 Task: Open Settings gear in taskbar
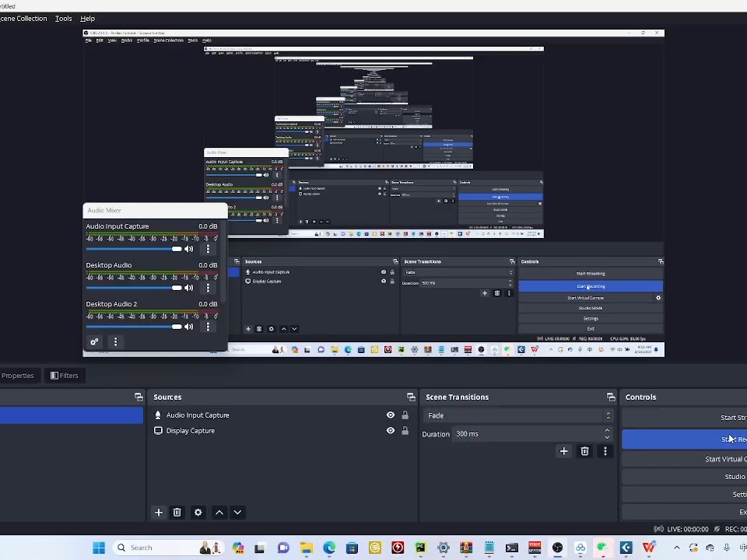tap(443, 548)
